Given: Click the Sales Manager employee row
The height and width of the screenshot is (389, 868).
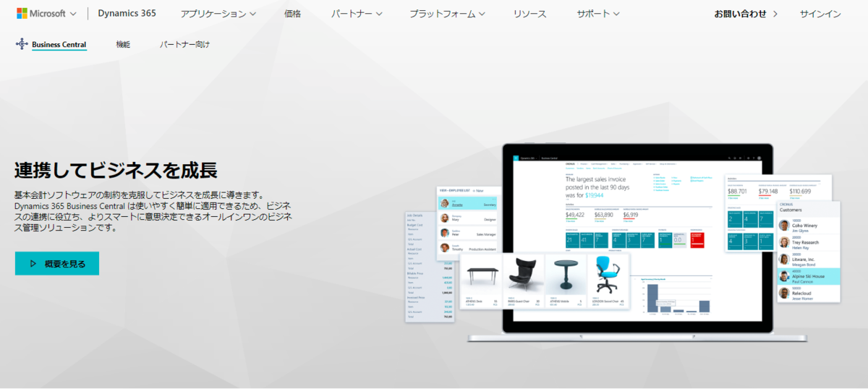Looking at the screenshot, I should [467, 234].
